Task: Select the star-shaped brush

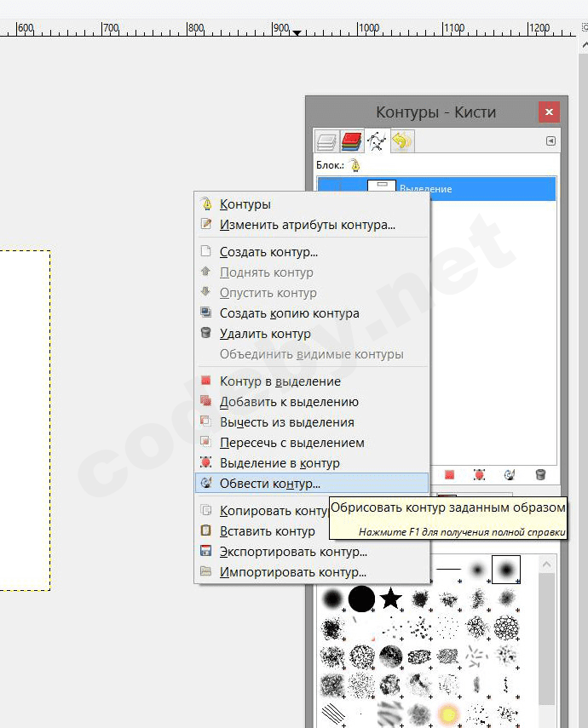Action: click(390, 599)
